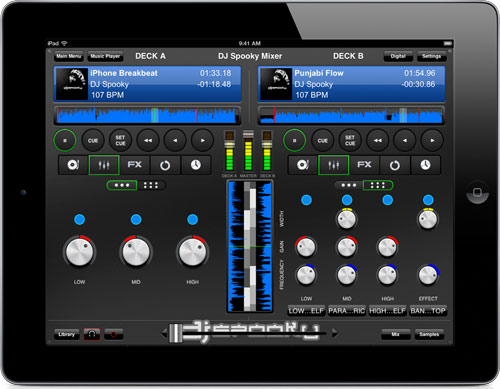Click the crossfader handle
The image size is (500, 389).
click(176, 333)
